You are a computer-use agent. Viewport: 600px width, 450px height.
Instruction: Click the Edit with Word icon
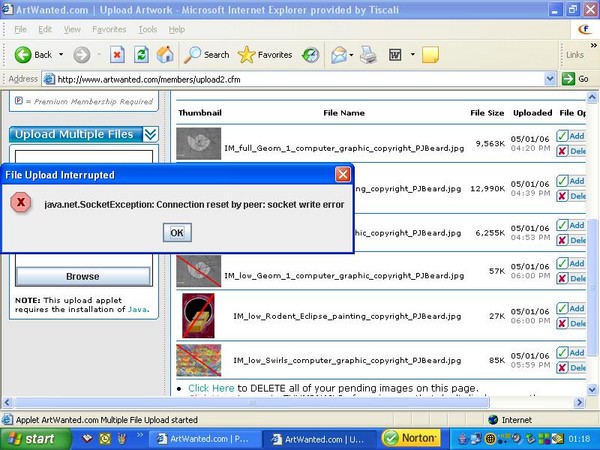395,55
